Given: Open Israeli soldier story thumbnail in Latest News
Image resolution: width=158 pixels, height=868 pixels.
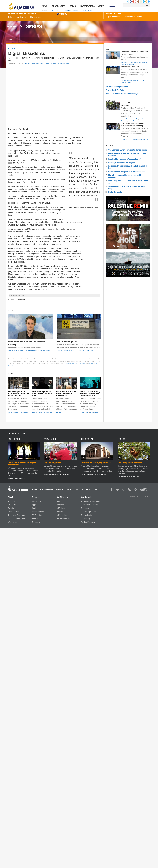Looking at the screenshot, I should [x=113, y=106].
